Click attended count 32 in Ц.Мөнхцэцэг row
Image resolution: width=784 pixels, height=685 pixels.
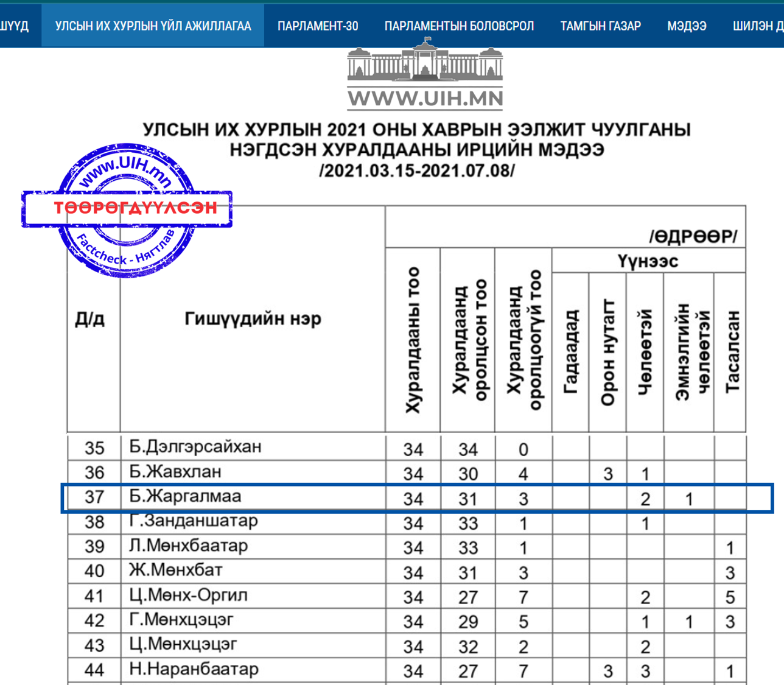468,647
